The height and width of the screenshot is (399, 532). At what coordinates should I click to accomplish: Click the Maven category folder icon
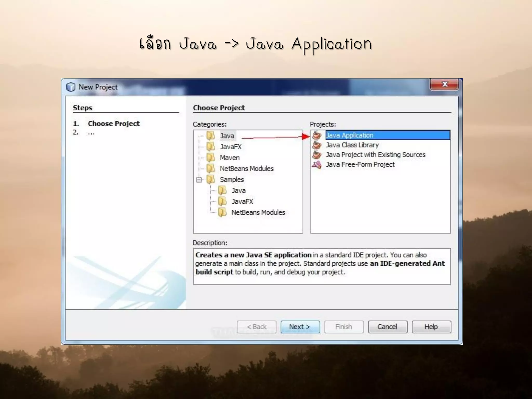coord(211,157)
